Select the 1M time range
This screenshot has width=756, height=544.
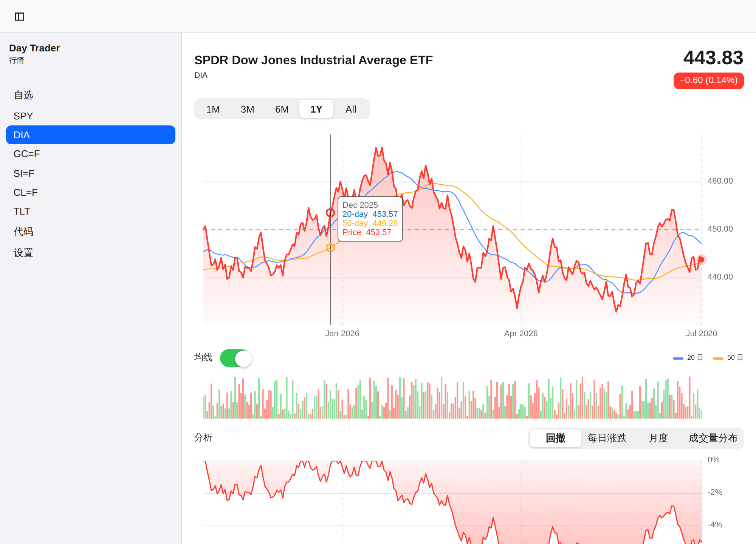click(x=213, y=109)
